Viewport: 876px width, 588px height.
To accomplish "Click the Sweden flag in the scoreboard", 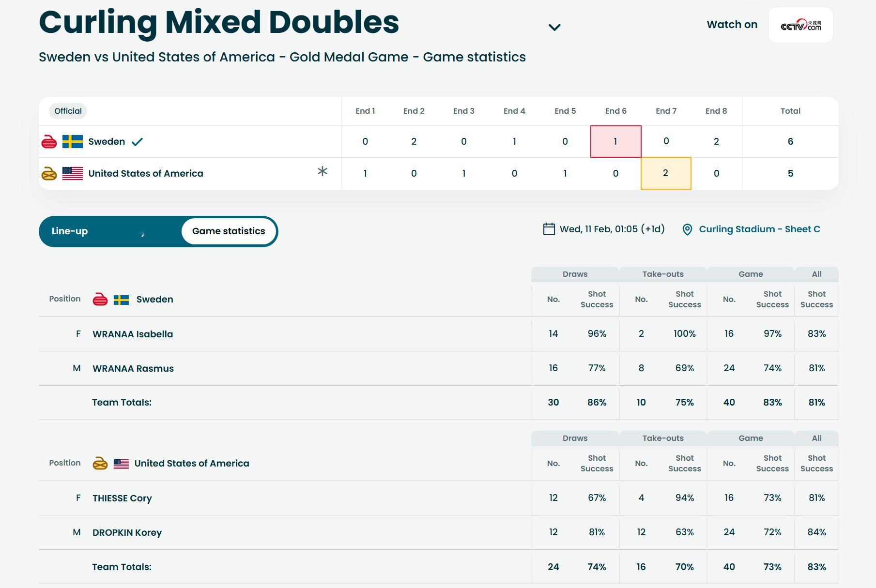I will pyautogui.click(x=73, y=142).
